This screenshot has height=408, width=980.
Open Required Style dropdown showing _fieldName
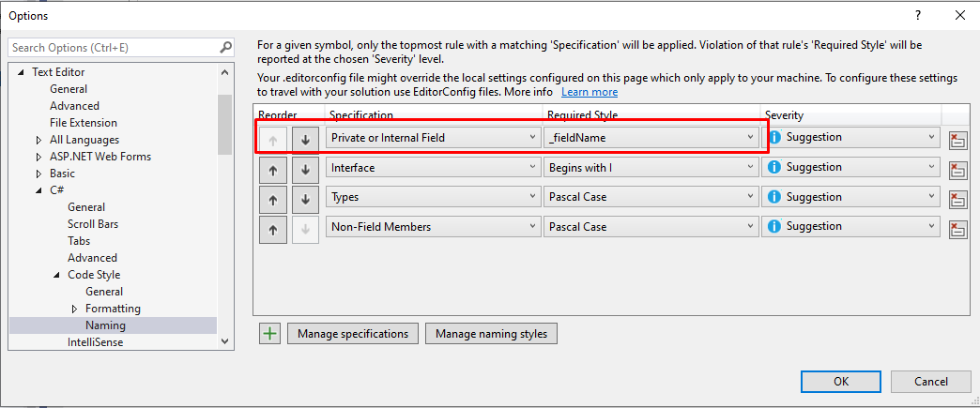click(x=651, y=138)
